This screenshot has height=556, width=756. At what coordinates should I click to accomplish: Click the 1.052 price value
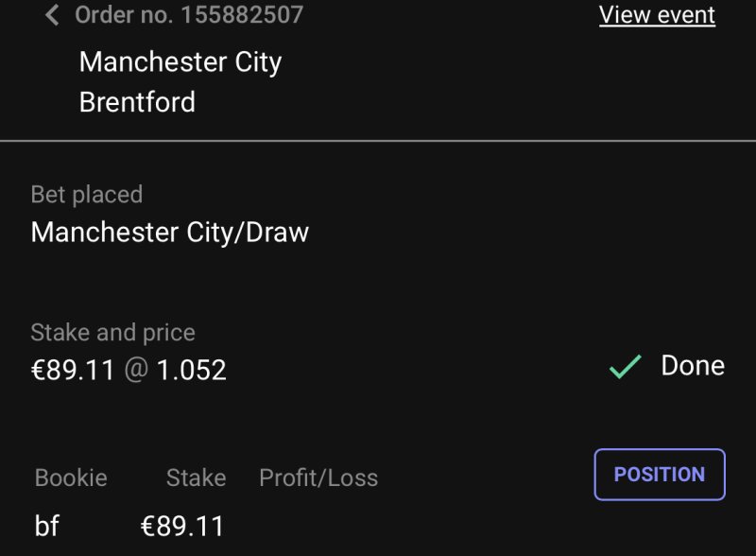(x=192, y=370)
